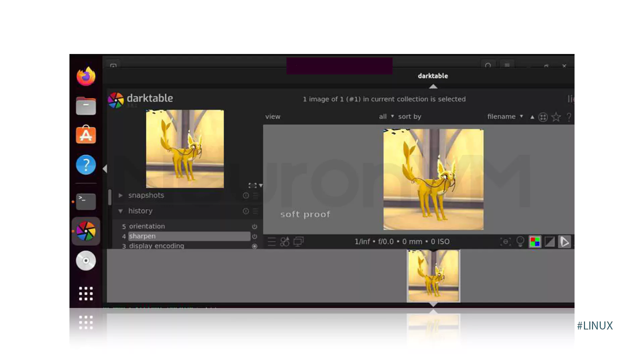Open the second display window icon
Image resolution: width=644 pixels, height=362 pixels.
(x=298, y=242)
